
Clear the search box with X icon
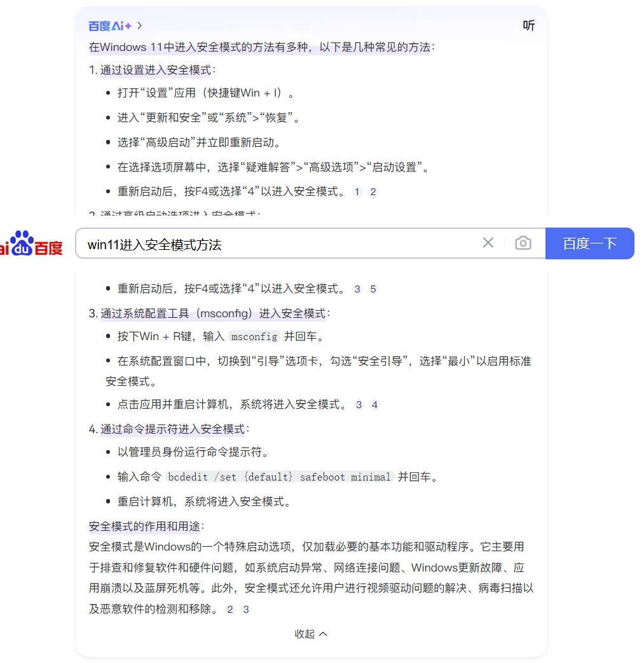click(x=488, y=243)
